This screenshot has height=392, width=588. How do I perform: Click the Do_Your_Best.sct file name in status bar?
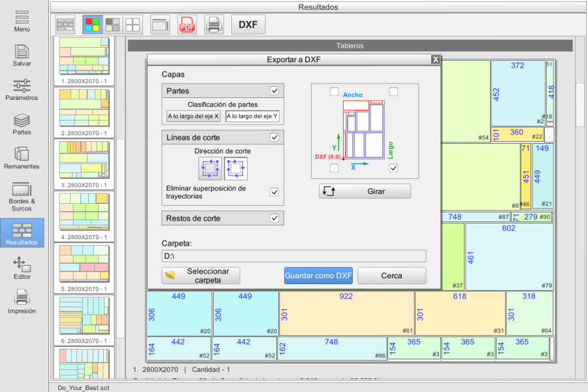point(83,387)
